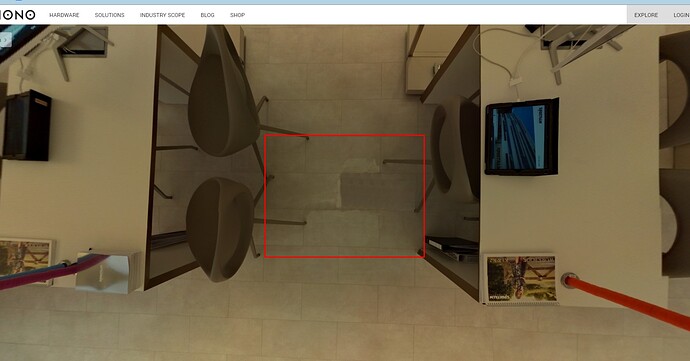
Task: Open the Blog link
Action: [207, 15]
